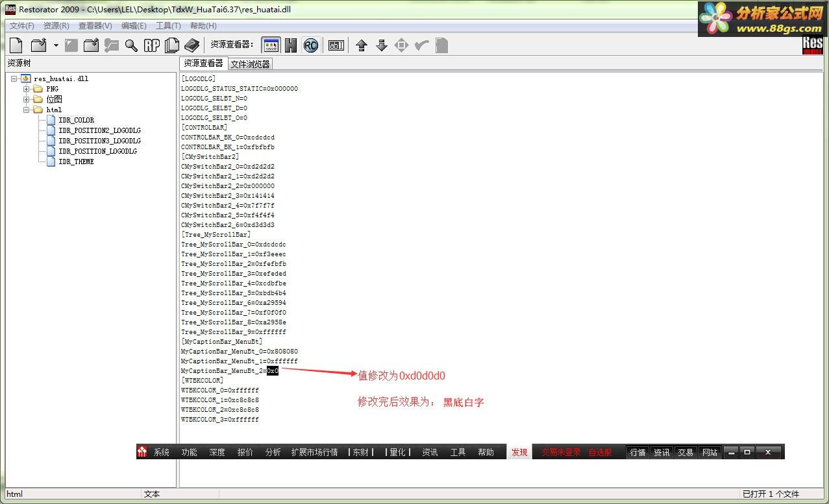
Task: Click status bar text 已打开 1 个文件
Action: [x=771, y=494]
